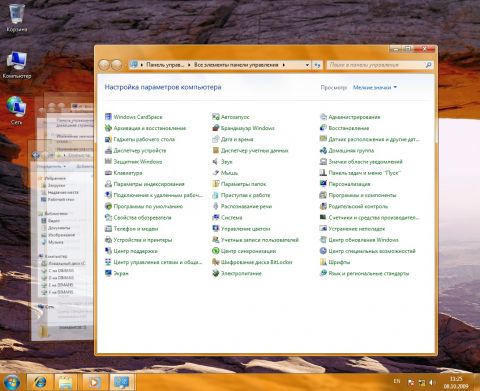Image resolution: width=480 pixels, height=391 pixels.
Task: Refresh the Control Panel address bar
Action: click(317, 65)
